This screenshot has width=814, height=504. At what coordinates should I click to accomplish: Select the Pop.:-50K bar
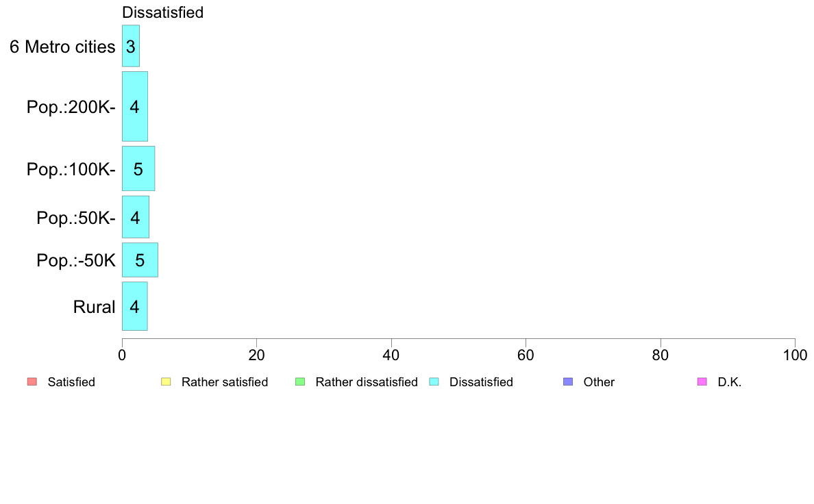click(140, 260)
